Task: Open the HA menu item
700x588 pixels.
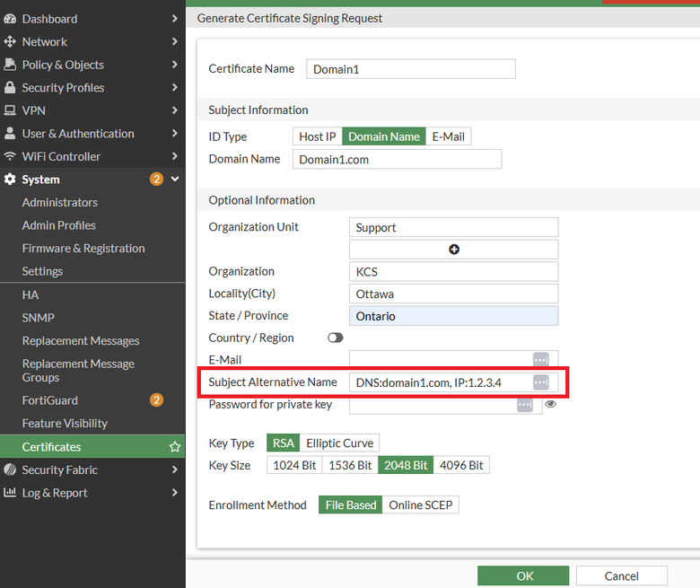Action: pos(31,294)
